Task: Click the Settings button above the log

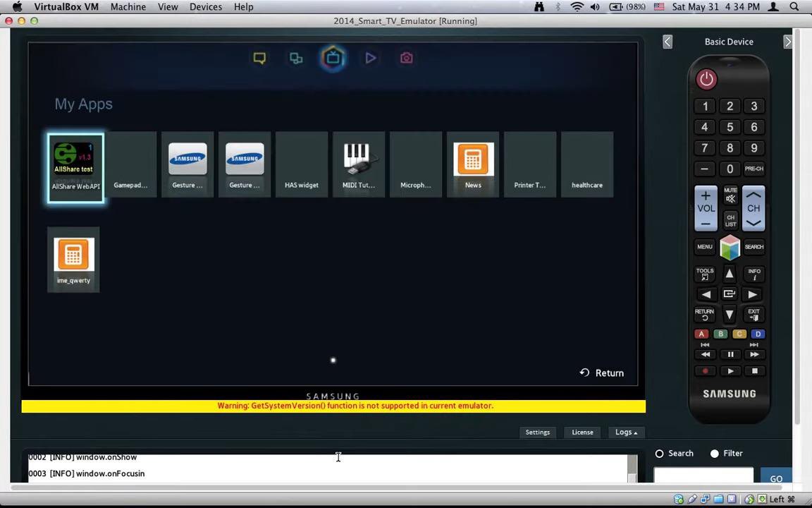Action: (537, 432)
